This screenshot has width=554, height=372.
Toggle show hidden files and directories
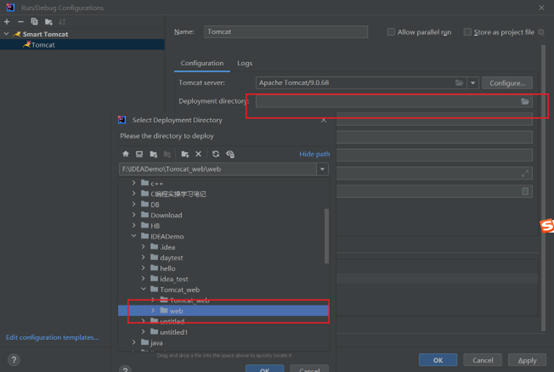[230, 154]
